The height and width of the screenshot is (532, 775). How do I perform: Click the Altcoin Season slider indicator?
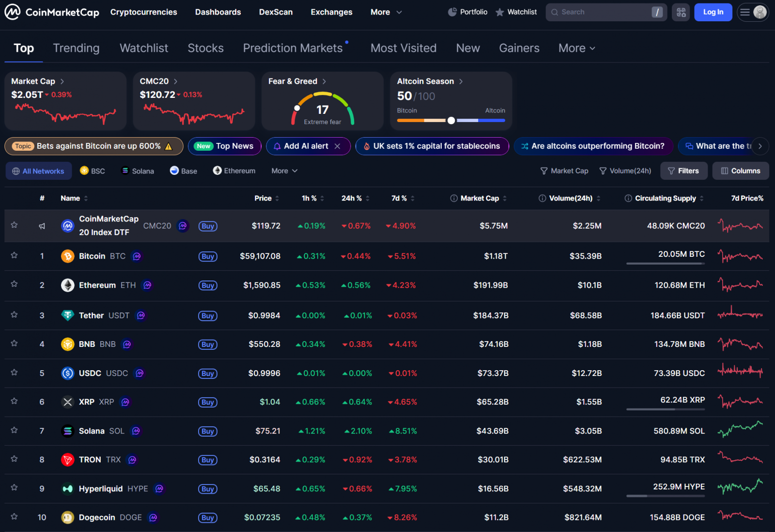[451, 120]
